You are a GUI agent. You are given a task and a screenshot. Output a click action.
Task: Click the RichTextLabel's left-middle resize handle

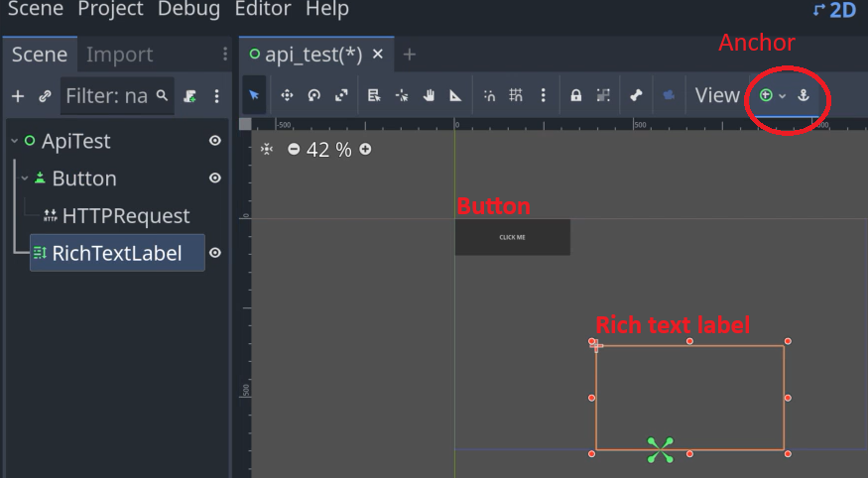coord(592,398)
